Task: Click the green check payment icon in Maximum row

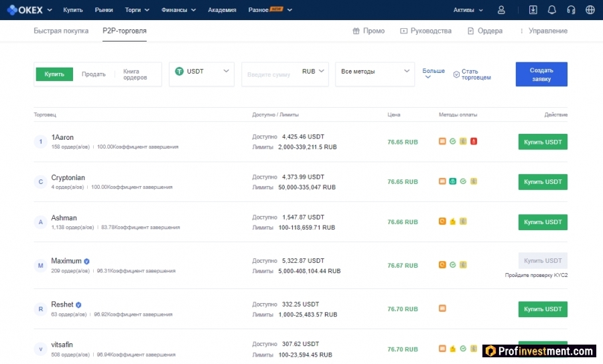Action: [453, 264]
